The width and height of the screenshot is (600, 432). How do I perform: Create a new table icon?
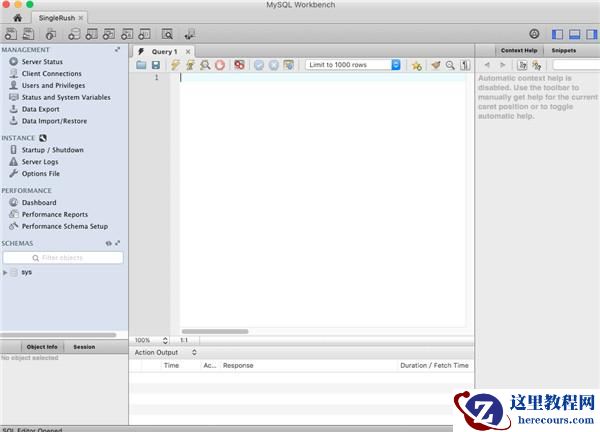(x=91, y=34)
